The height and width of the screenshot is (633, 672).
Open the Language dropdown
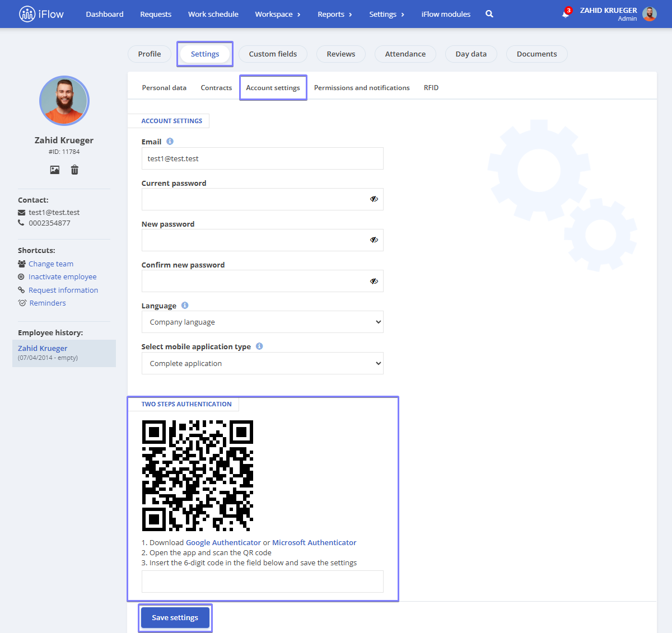(263, 322)
